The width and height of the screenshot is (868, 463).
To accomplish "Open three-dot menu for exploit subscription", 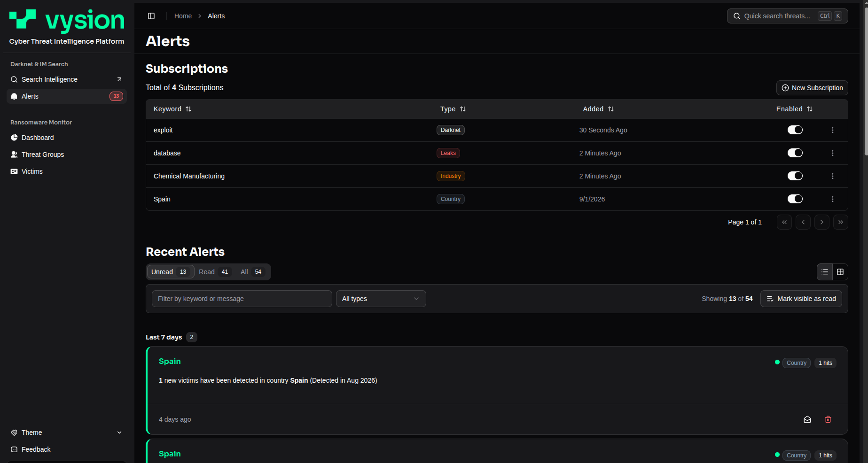I will point(833,130).
